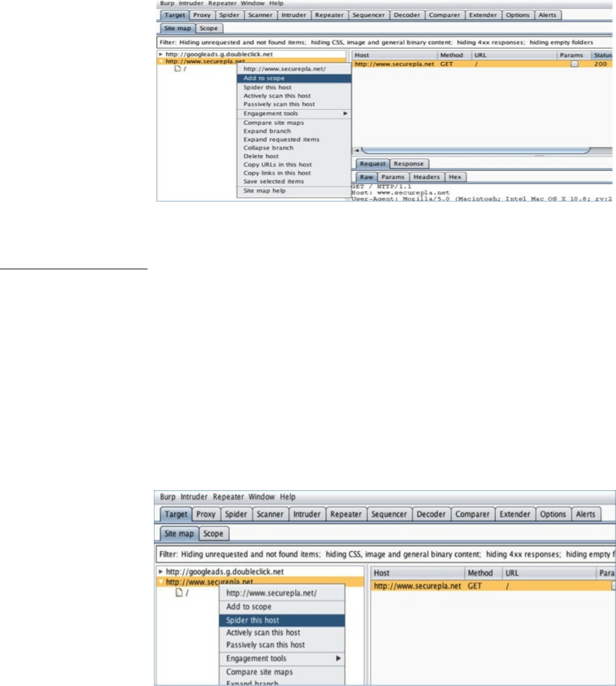The width and height of the screenshot is (616, 686).
Task: Open the Intruder menu in lower window menu bar
Action: coord(194,497)
